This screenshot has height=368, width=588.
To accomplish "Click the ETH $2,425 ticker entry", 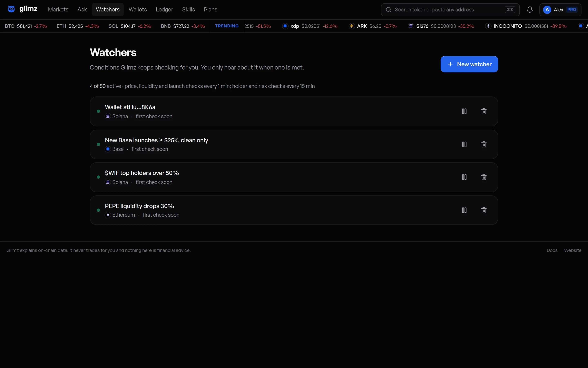I will 78,26.
